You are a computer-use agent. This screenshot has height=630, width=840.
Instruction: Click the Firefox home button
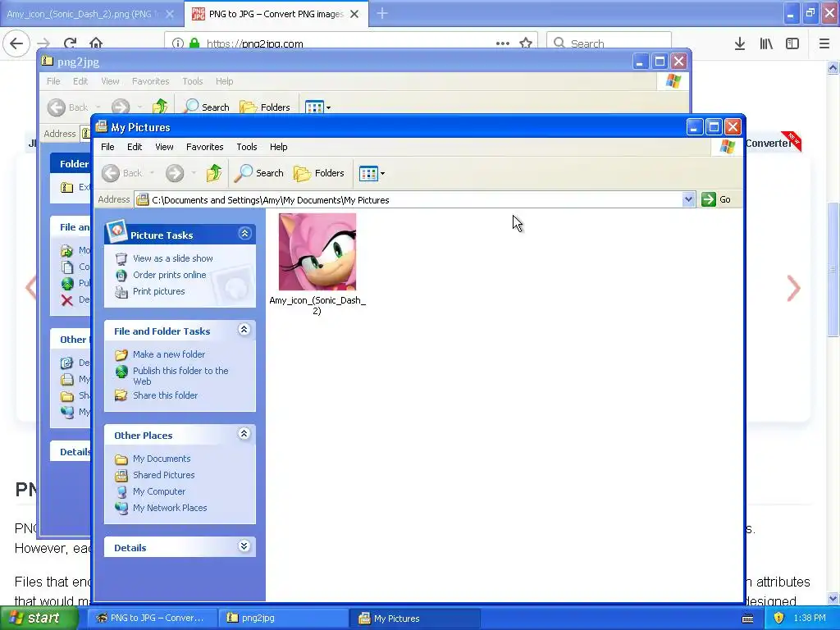coord(96,43)
